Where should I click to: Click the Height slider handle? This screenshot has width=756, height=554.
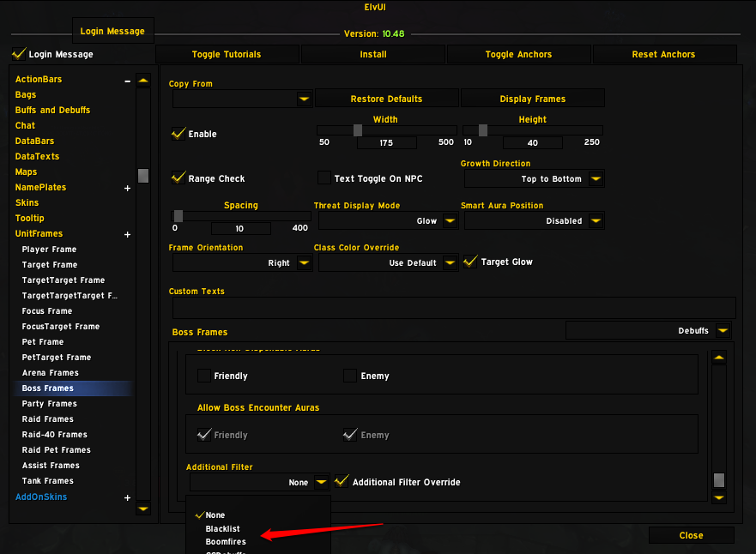[x=483, y=130]
